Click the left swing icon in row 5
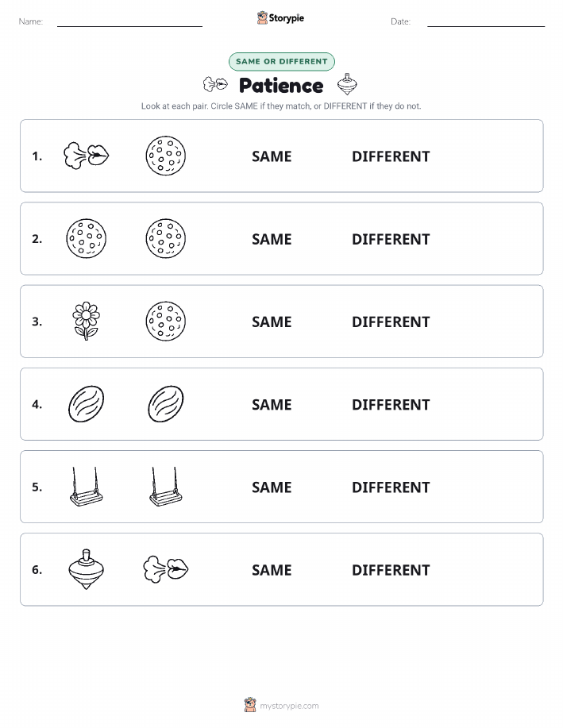Image resolution: width=563 pixels, height=728 pixels. click(87, 487)
